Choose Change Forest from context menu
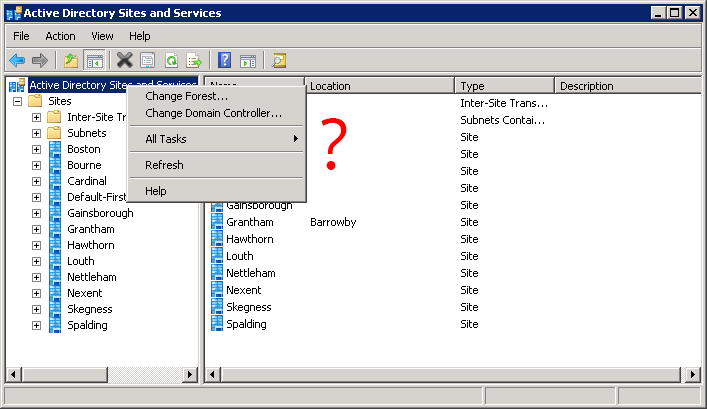 (217, 96)
